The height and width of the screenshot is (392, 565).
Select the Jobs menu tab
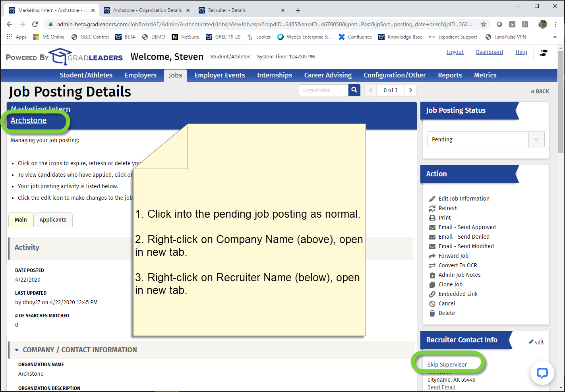pyautogui.click(x=175, y=75)
